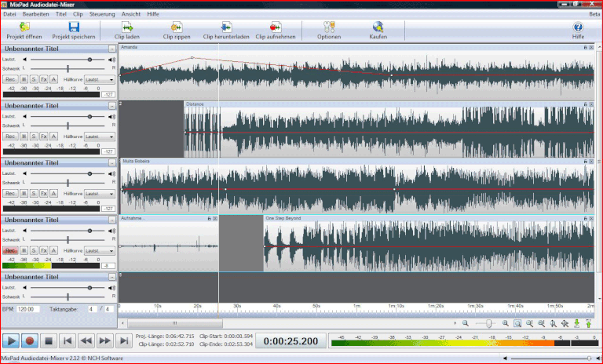This screenshot has width=603, height=364.
Task: Hit the red Record transport button
Action: 30,340
